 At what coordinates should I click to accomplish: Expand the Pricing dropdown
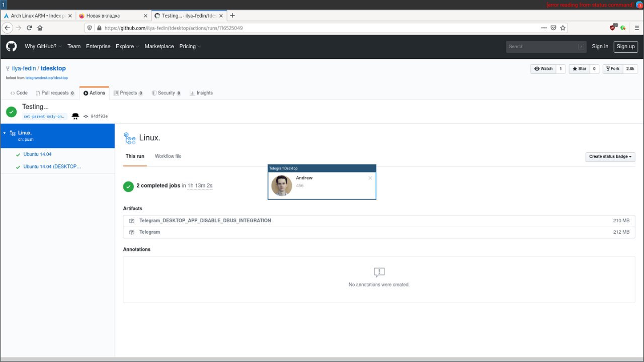190,46
